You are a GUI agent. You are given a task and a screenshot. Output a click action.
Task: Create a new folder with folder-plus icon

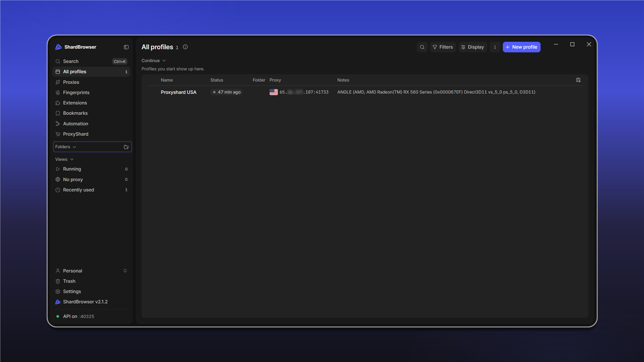pos(126,147)
